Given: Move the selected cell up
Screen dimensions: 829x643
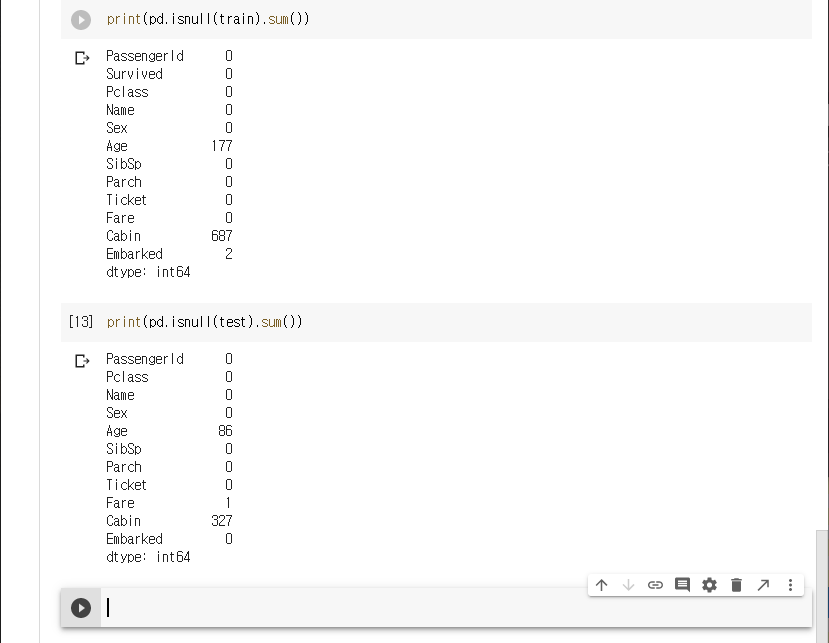Looking at the screenshot, I should 601,585.
